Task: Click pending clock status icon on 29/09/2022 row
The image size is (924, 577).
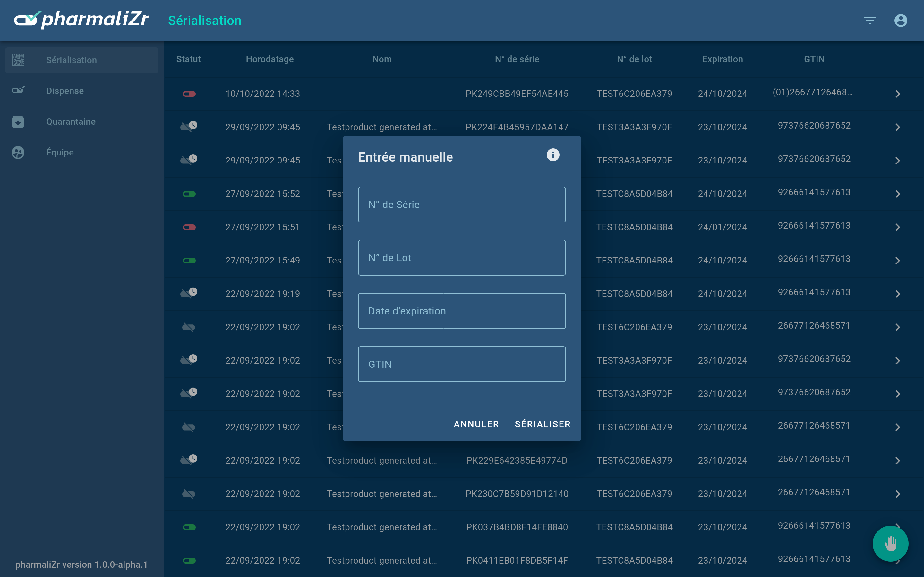Action: 189,126
